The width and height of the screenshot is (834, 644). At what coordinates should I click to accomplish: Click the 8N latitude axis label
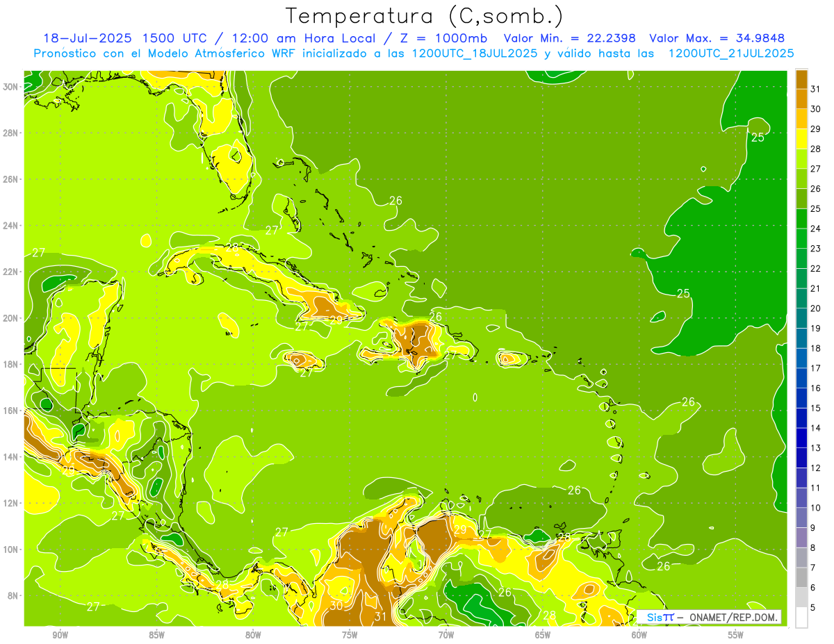point(13,595)
